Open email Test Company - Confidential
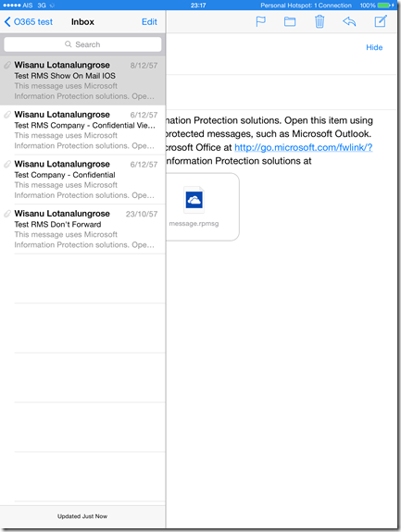 (82, 179)
